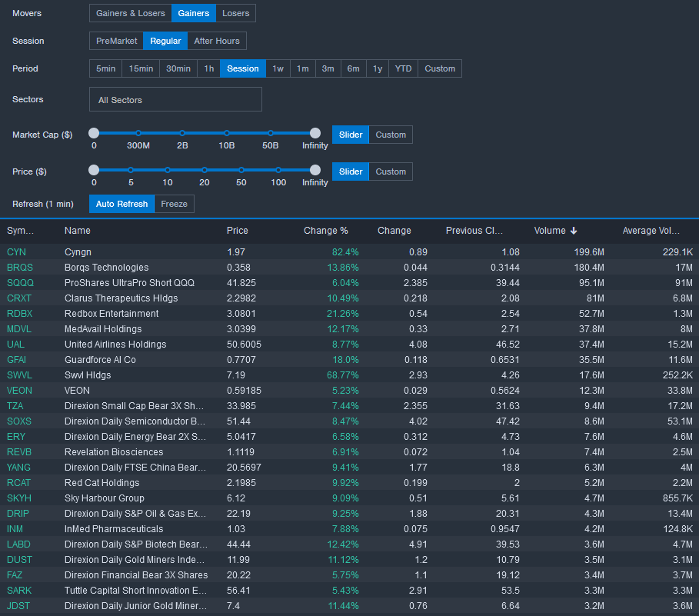Open the CRXT symbol link
This screenshot has height=616, width=699.
(x=19, y=298)
